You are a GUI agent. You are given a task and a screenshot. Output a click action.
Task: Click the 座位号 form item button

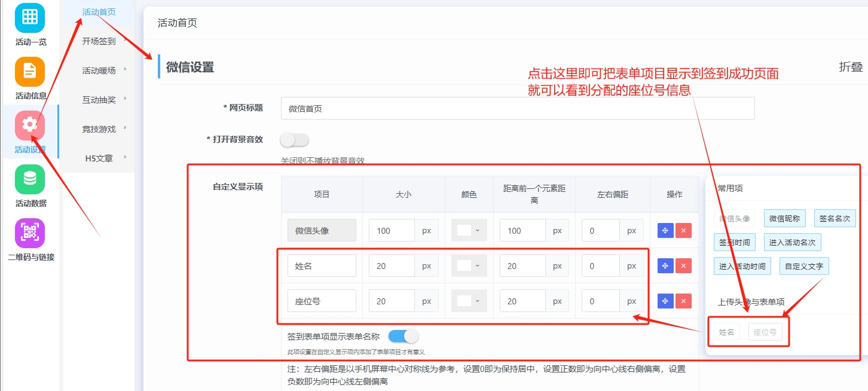(766, 332)
